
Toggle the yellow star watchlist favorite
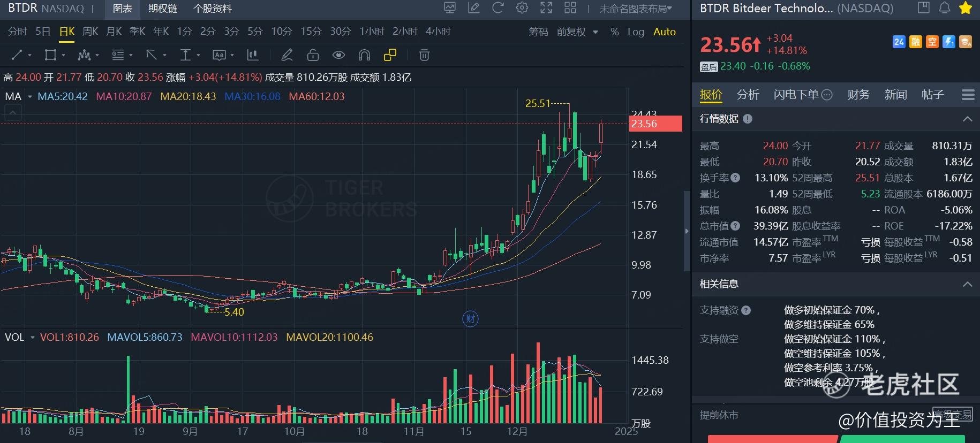966,7
